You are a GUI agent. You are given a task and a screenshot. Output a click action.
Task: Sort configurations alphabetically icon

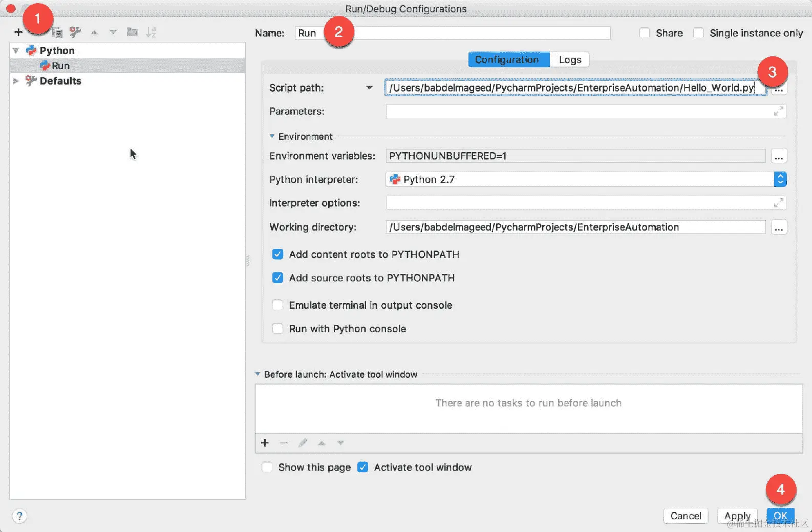(x=151, y=32)
